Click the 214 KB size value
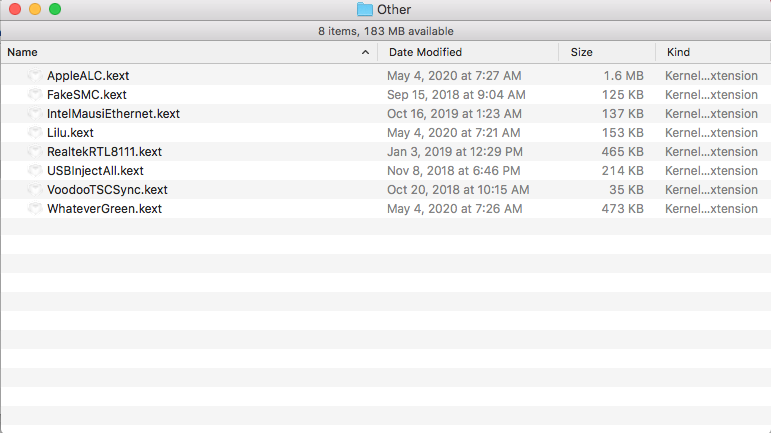Viewport: 771px width, 433px height. click(x=623, y=171)
